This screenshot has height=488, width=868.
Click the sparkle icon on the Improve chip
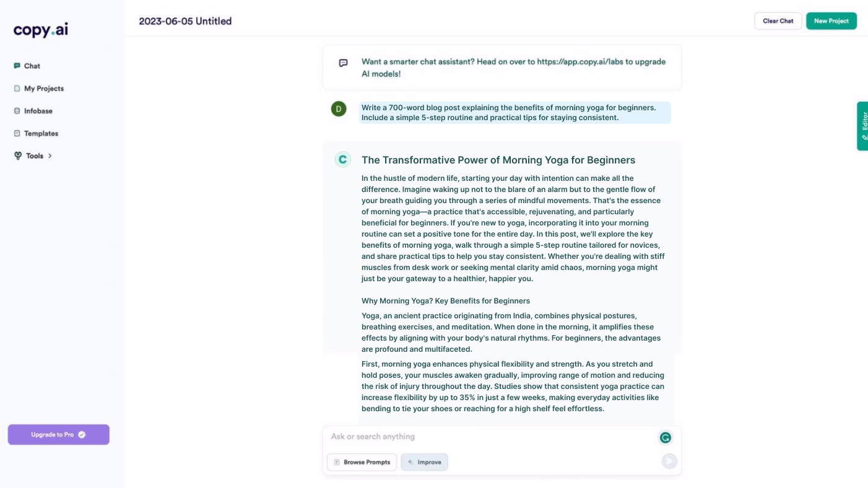tap(410, 462)
